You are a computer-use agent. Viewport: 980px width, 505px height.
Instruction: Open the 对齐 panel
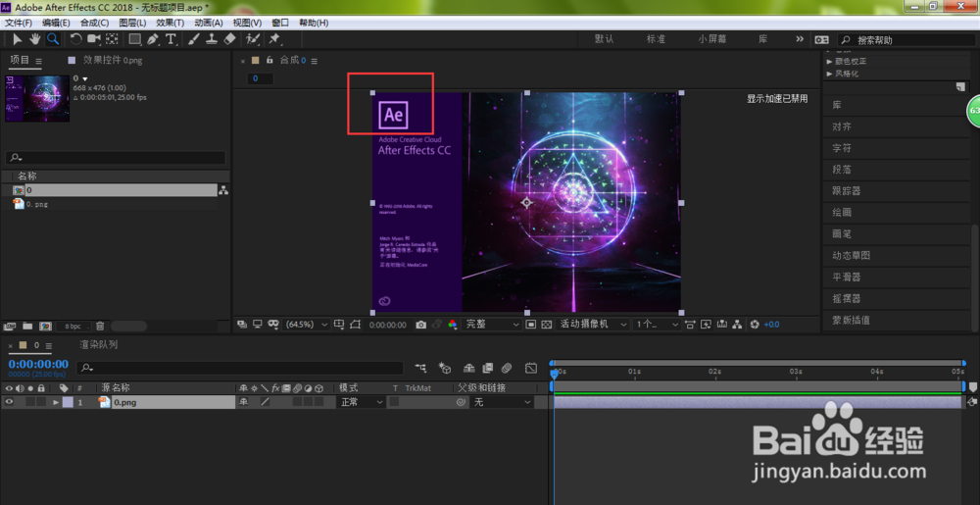coord(841,126)
